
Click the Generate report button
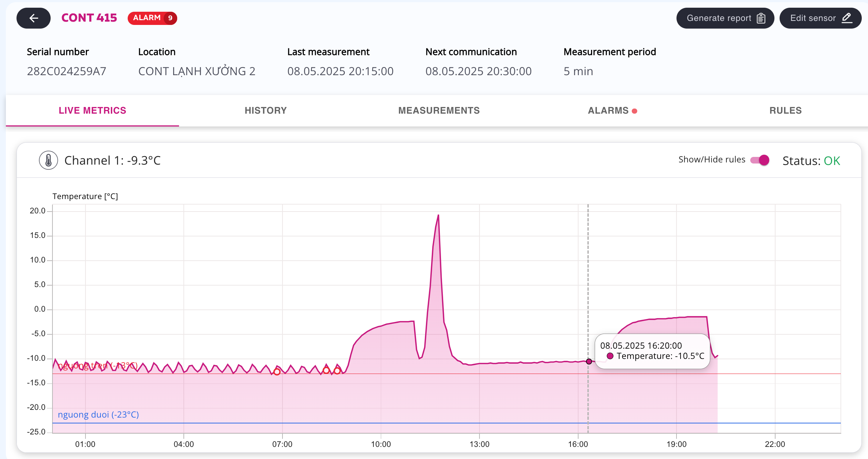[x=725, y=18]
